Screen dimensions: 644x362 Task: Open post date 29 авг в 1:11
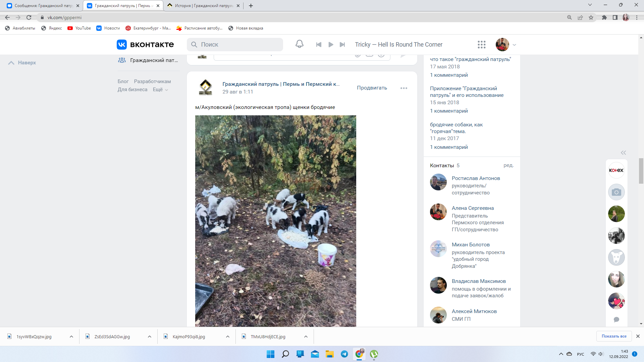[237, 92]
